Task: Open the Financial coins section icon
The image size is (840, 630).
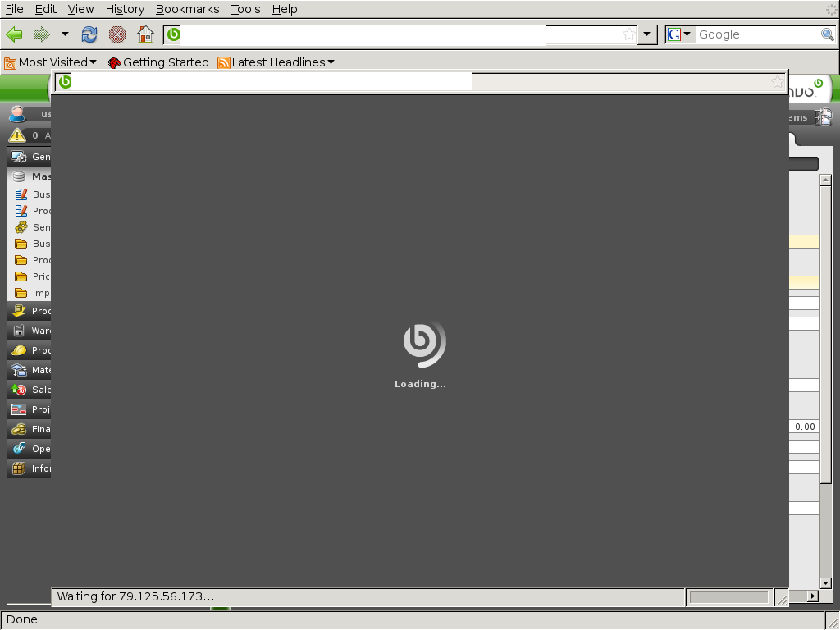Action: (20, 429)
